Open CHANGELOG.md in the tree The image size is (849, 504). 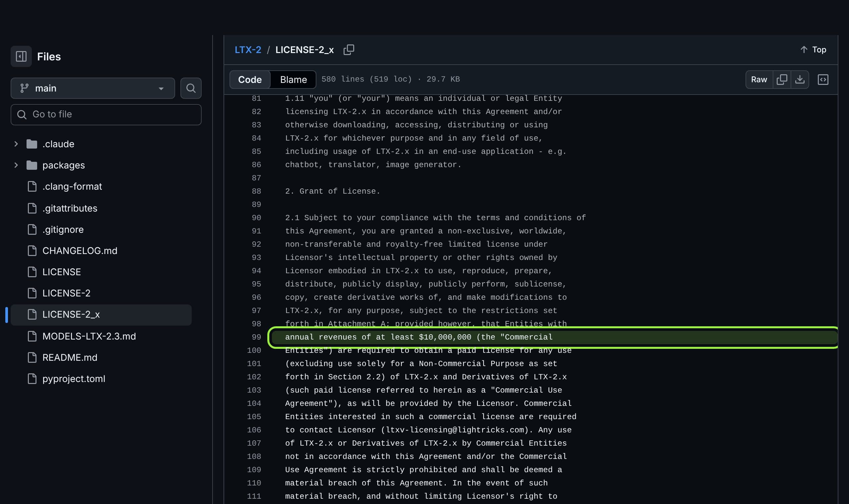click(80, 251)
